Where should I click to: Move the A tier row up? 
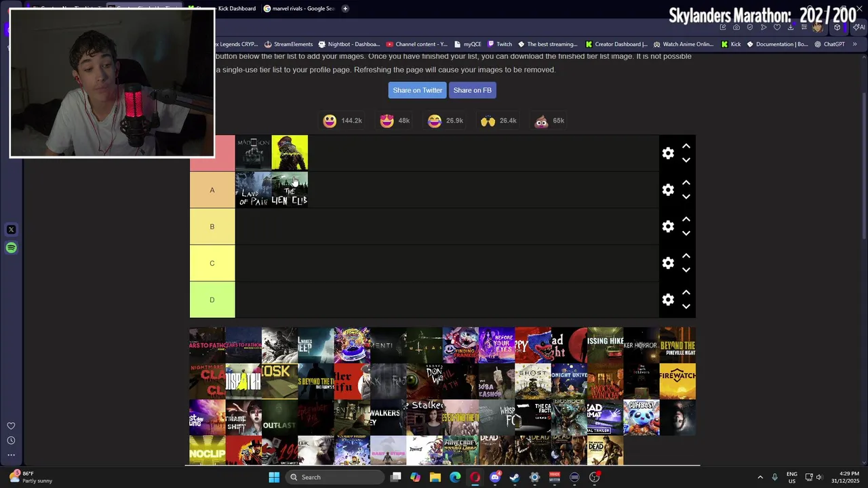[x=686, y=183]
